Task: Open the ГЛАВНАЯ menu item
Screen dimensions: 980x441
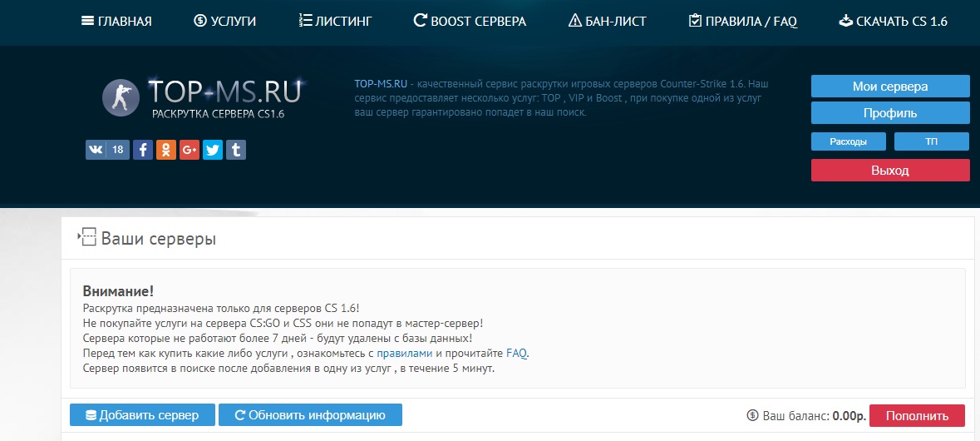Action: coord(116,22)
